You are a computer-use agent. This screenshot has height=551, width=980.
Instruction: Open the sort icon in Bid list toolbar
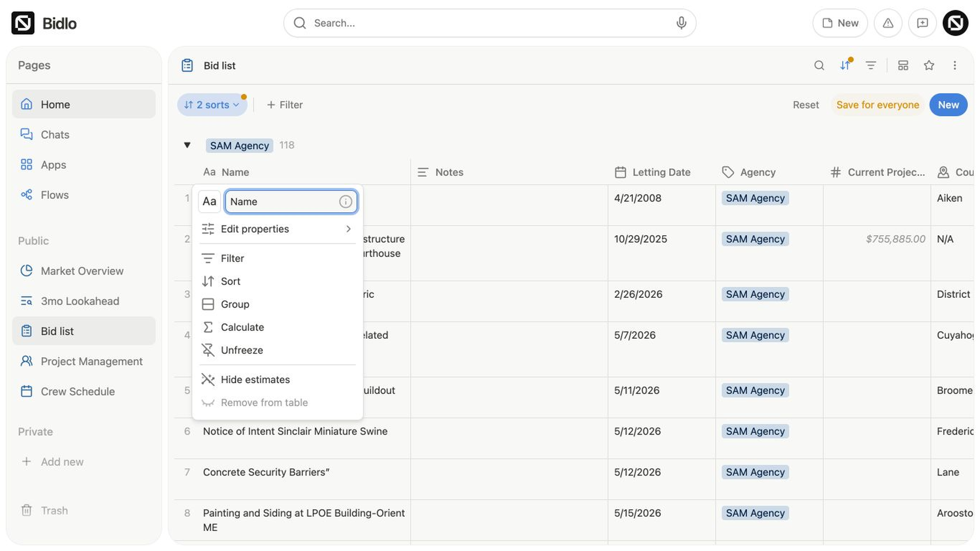pyautogui.click(x=845, y=65)
